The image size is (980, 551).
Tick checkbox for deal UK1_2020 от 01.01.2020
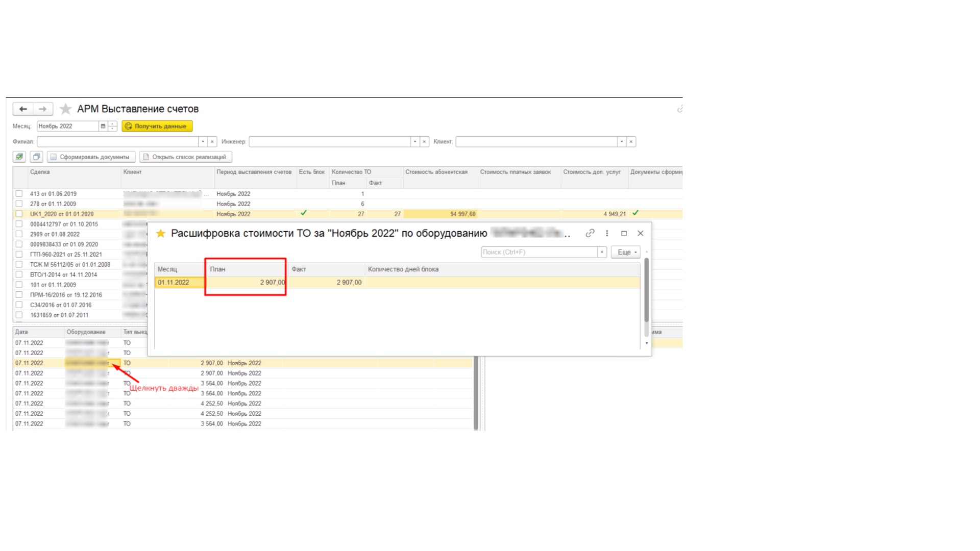19,214
